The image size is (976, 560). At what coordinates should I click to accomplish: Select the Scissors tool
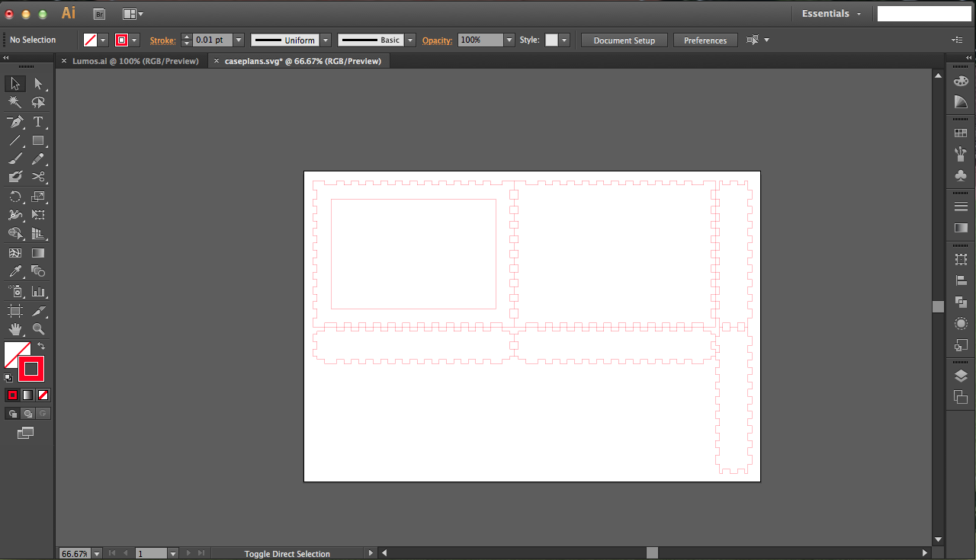click(x=38, y=177)
